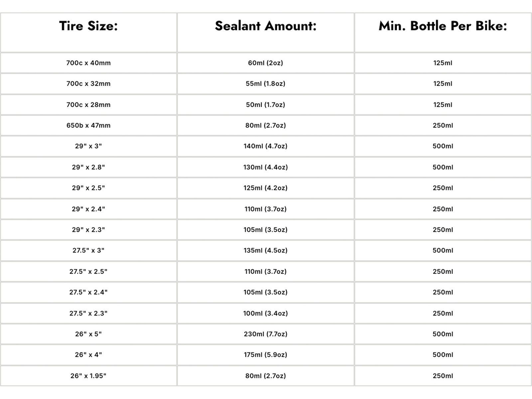Viewport: 532px width, 399px height.
Task: Select the 650b x 47mm row cell
Action: pyautogui.click(x=88, y=125)
